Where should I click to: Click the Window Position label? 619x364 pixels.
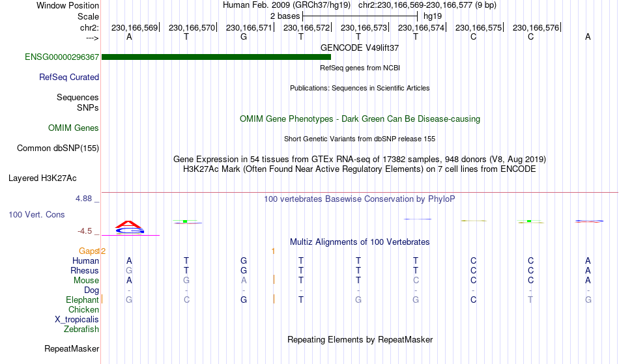(x=68, y=5)
